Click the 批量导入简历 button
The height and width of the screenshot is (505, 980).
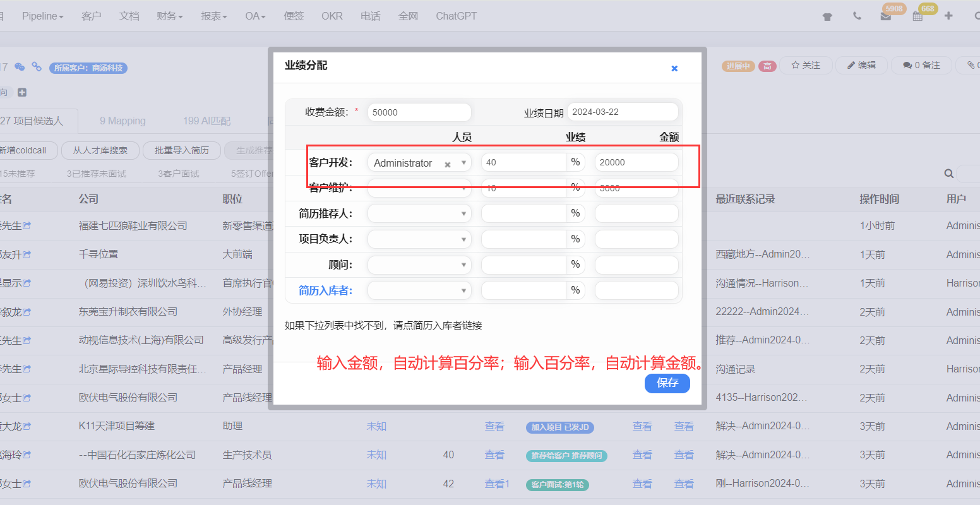[x=182, y=150]
